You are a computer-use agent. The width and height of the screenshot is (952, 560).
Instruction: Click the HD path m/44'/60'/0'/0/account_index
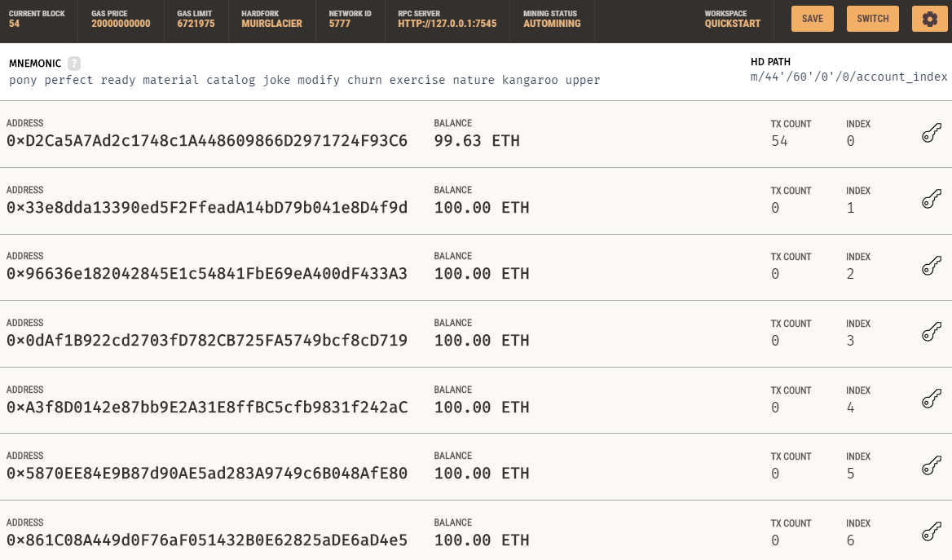click(848, 77)
